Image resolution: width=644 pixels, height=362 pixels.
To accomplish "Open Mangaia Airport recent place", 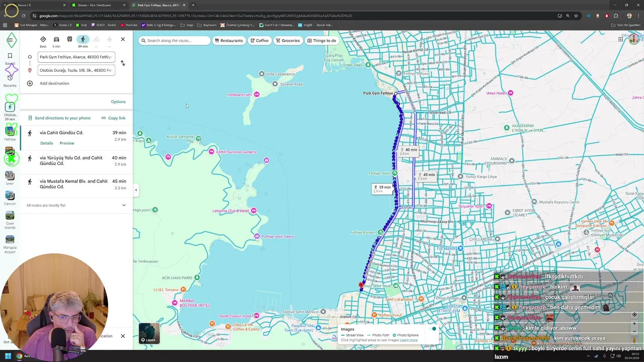I will click(x=10, y=244).
